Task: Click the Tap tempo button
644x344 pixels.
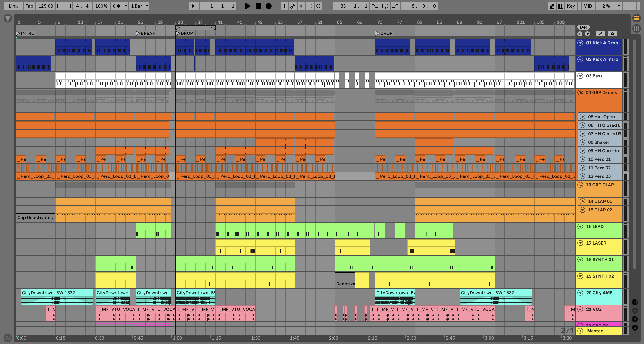Action: (x=29, y=6)
